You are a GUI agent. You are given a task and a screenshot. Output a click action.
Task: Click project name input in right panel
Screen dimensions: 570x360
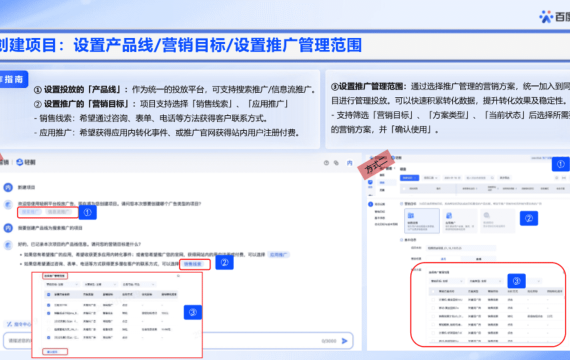tap(461, 248)
